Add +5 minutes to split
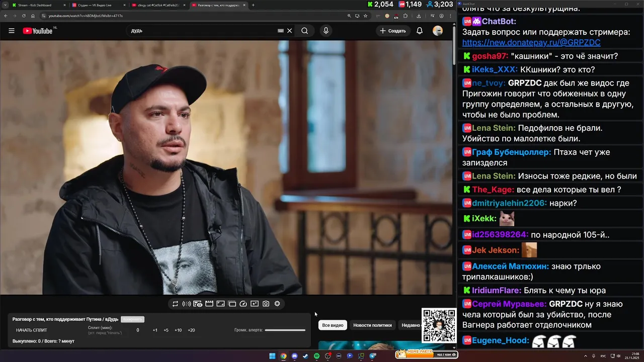 click(x=166, y=330)
